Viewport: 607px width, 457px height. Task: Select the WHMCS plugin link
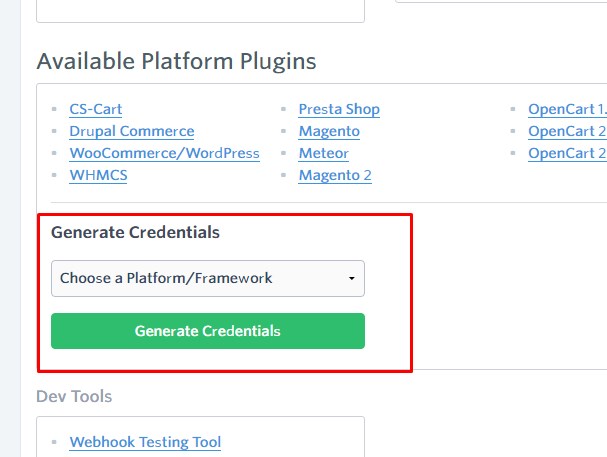pos(98,175)
